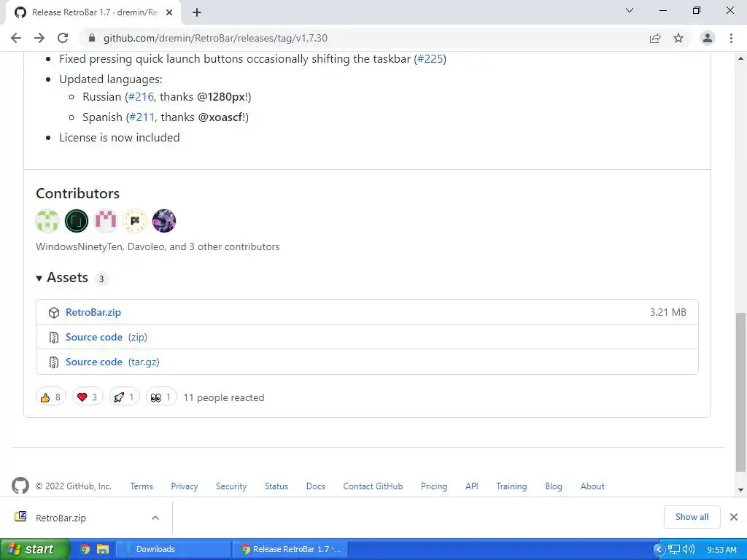Open the Security footer link
Viewport: 747px width, 560px height.
click(x=231, y=486)
